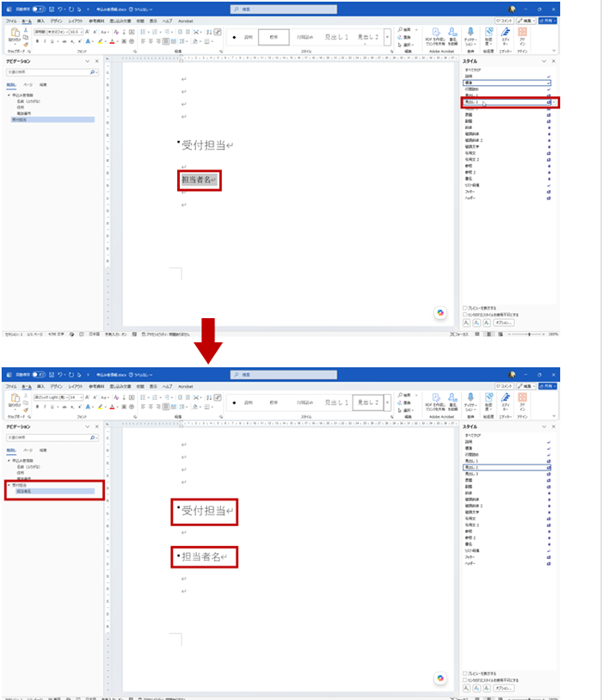Viewport: 602px width, 700px height.
Task: Click the Add-ins grid icon in the upper window
Action: pos(522,32)
